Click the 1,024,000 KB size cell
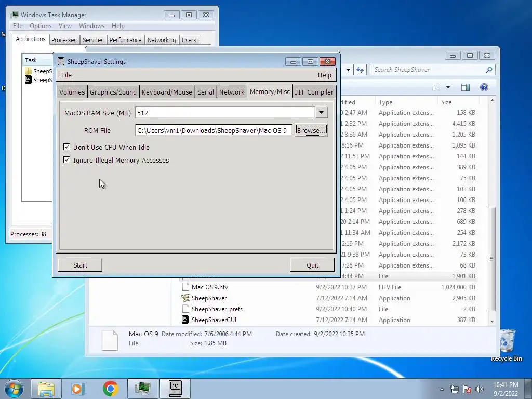 click(458, 287)
